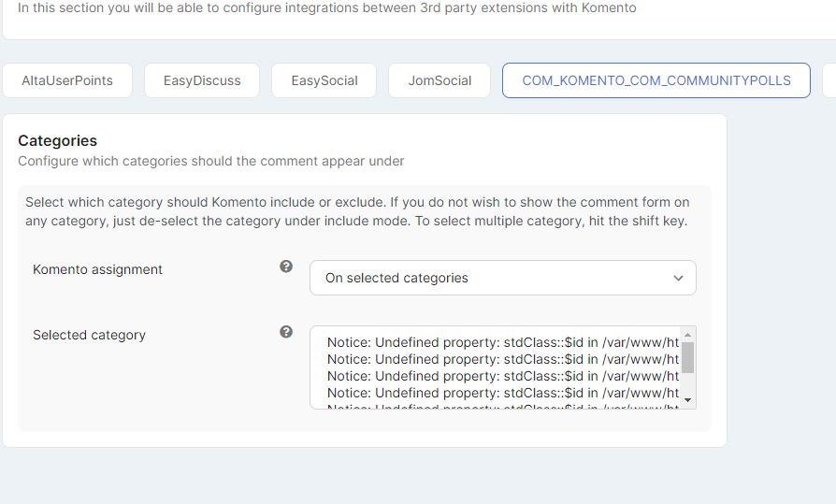Open the Komento assignment dropdown
Viewport: 836px width, 504px height.
[x=502, y=278]
